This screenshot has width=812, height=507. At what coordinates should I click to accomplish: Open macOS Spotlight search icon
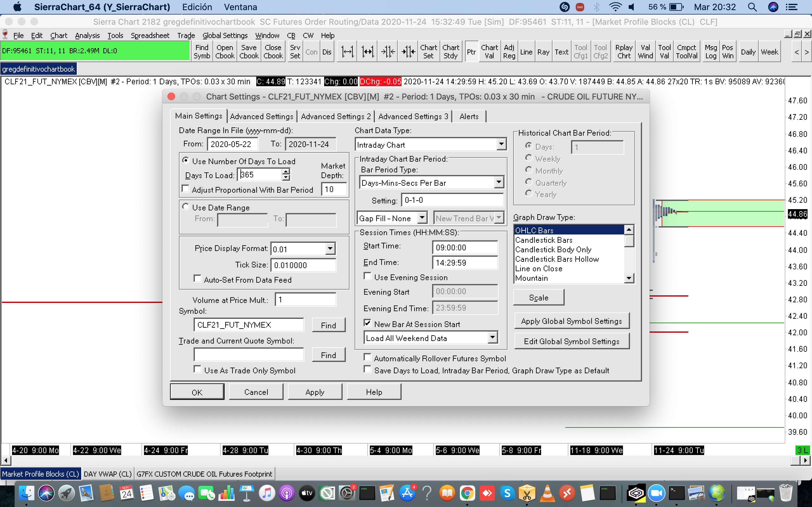coord(752,7)
